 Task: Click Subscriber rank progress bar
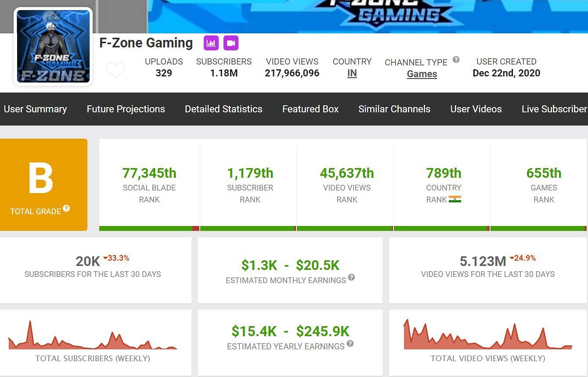click(x=248, y=228)
